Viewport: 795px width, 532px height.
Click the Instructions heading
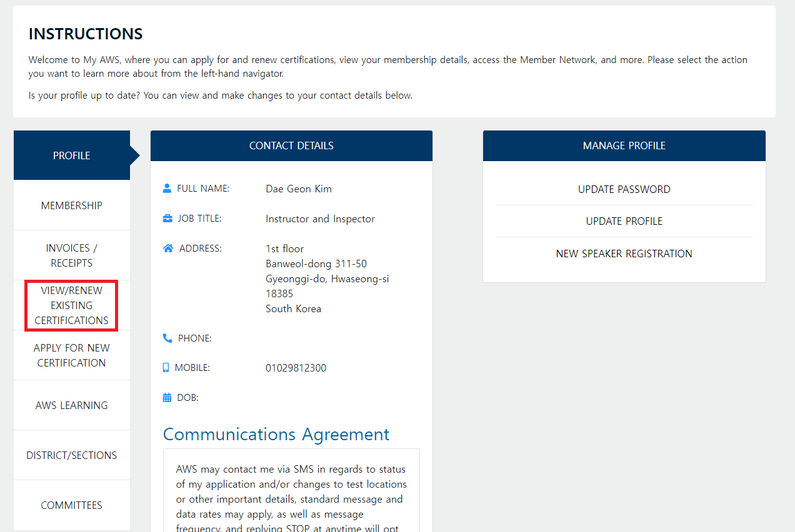(86, 34)
